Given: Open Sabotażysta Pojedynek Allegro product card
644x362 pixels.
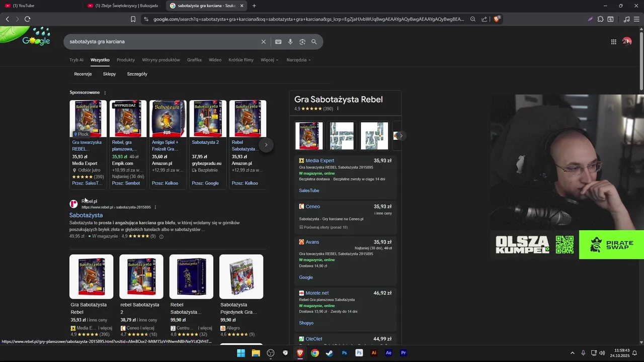Looking at the screenshot, I should click(x=241, y=296).
